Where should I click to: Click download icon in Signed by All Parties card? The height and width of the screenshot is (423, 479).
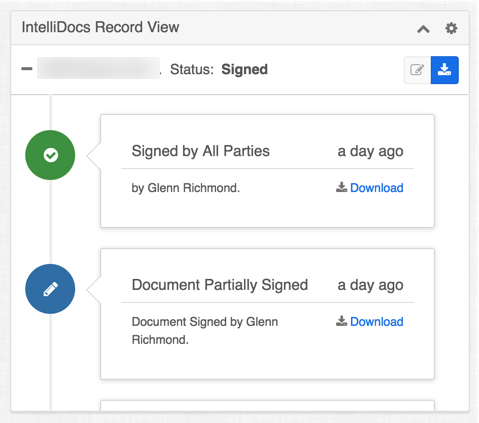(341, 187)
